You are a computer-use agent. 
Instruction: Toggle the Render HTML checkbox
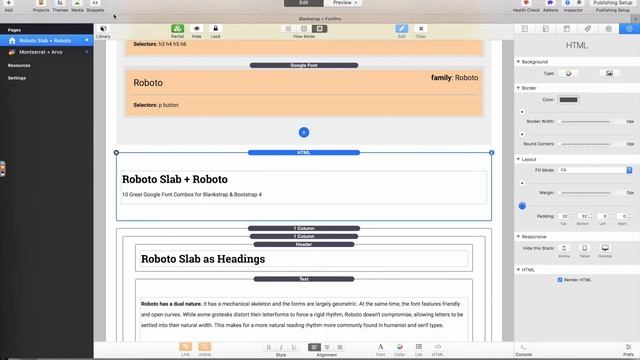(x=560, y=280)
